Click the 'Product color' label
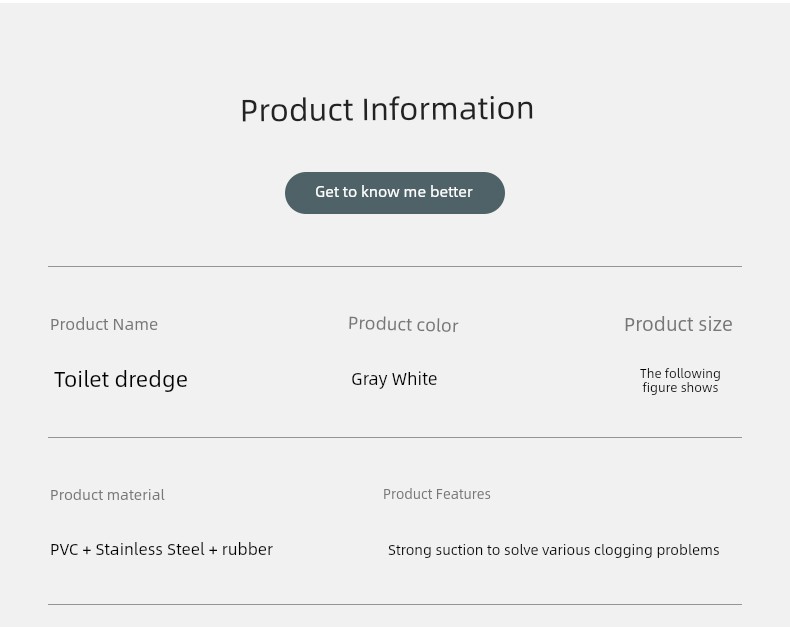This screenshot has height=627, width=790. [x=403, y=325]
